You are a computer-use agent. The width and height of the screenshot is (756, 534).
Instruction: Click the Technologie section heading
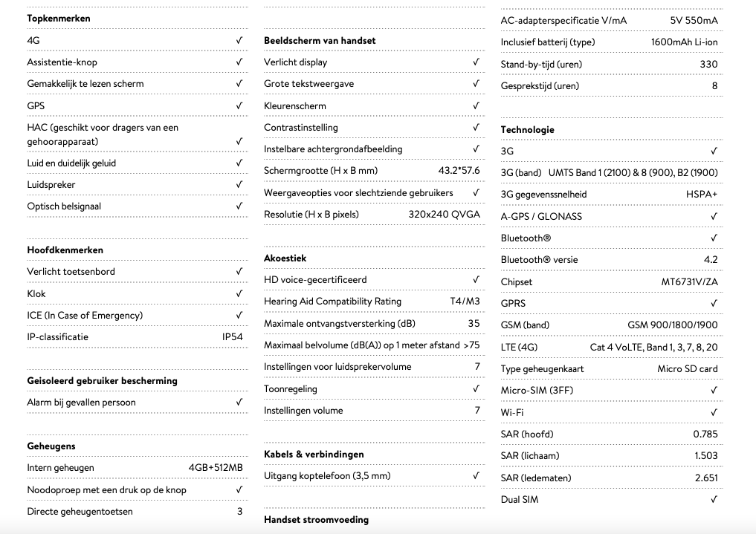coord(527,129)
